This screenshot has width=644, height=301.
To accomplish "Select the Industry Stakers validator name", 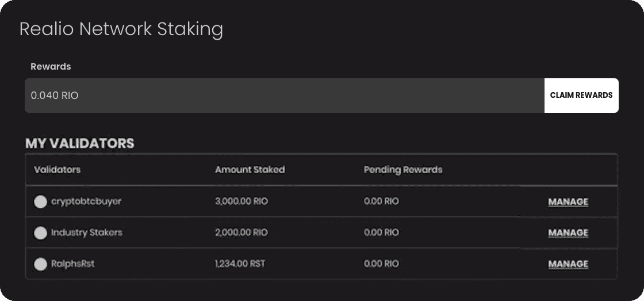I will click(x=87, y=233).
